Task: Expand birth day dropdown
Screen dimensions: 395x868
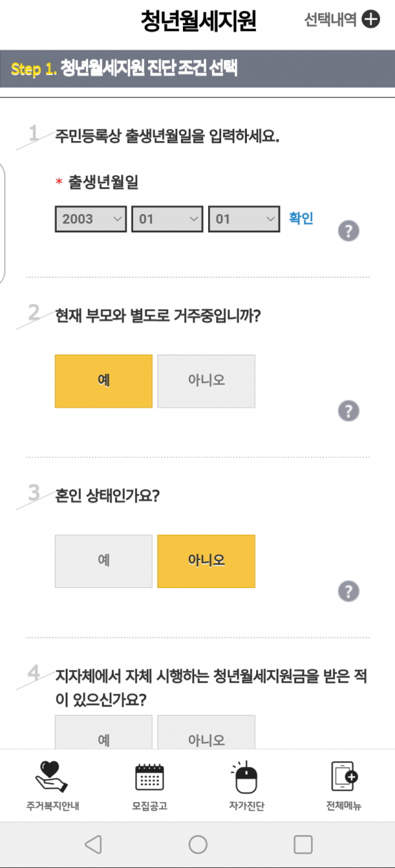Action: tap(244, 219)
